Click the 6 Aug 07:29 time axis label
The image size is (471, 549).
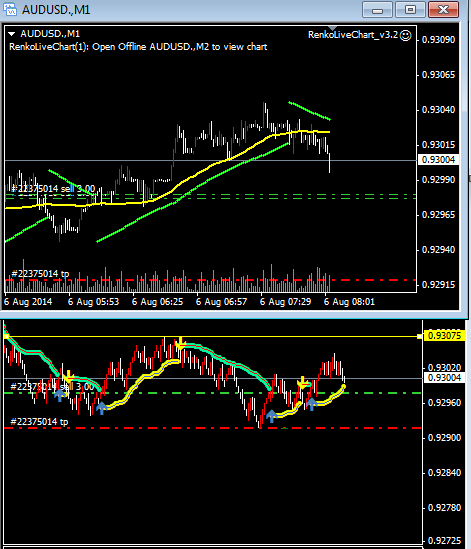[285, 302]
